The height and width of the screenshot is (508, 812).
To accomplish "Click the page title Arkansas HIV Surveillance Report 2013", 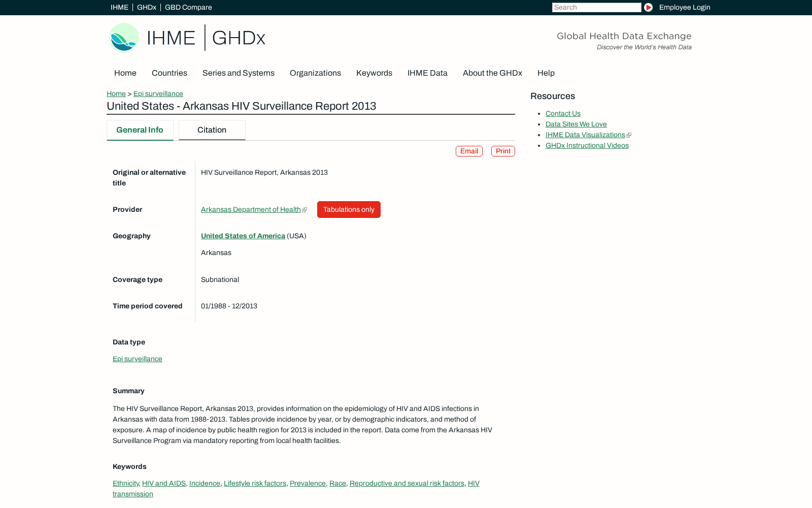I will [241, 106].
